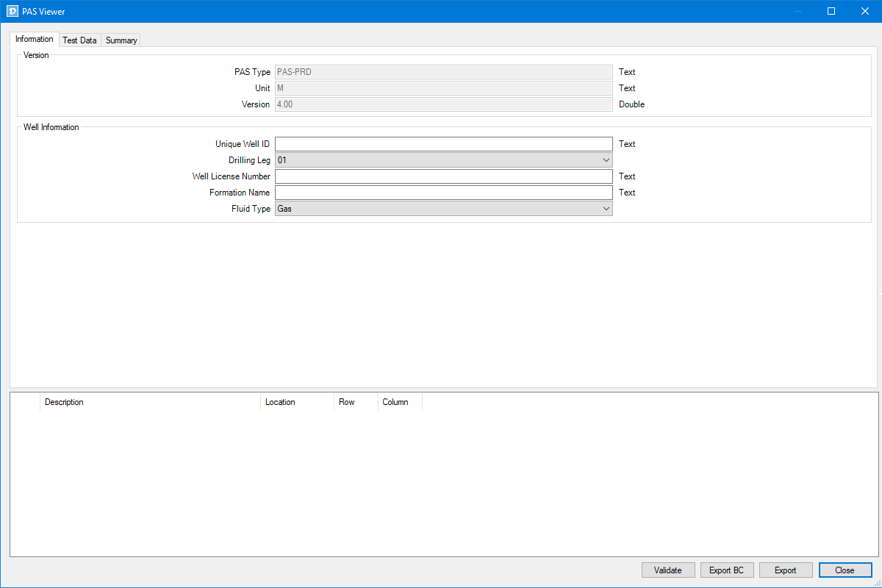Click the Version field showing 4.00
This screenshot has height=588, width=882.
[443, 104]
